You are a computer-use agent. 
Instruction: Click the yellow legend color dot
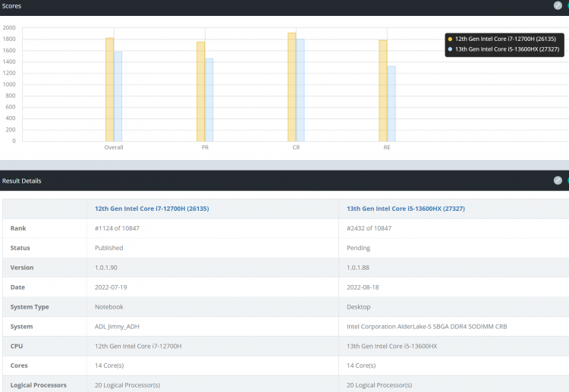point(451,39)
